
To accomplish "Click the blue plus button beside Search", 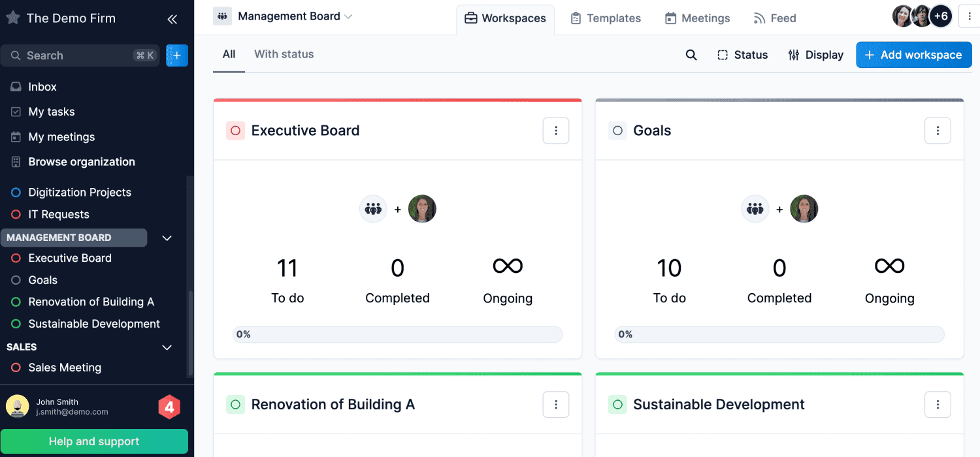I will 177,55.
